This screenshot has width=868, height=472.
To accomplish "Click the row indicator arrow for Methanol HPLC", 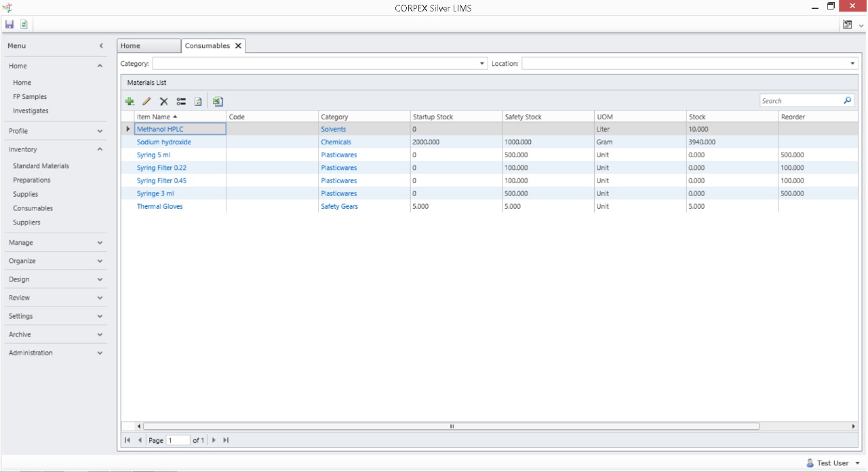I will tap(128, 129).
